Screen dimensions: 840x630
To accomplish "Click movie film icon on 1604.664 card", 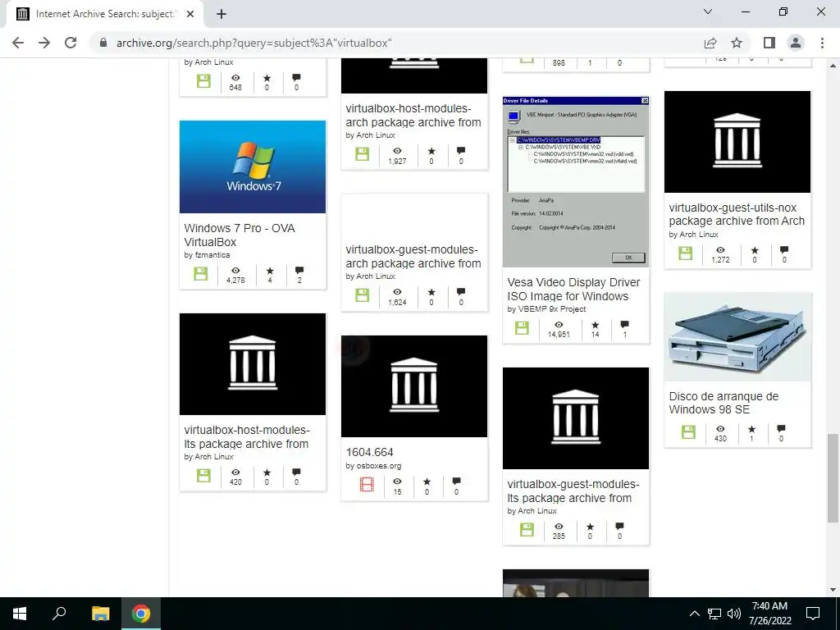I will pyautogui.click(x=367, y=484).
